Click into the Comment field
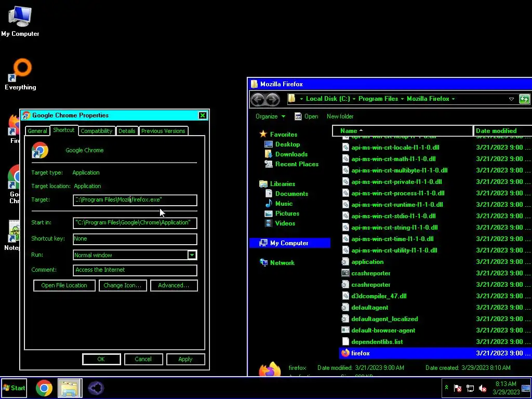Screen dimensions: 532x399 pyautogui.click(x=135, y=270)
